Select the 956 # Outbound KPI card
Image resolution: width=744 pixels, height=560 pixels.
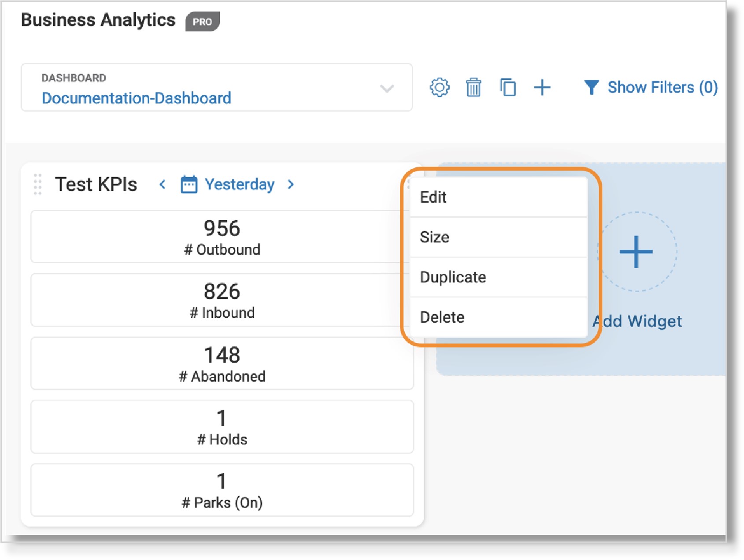pos(222,237)
